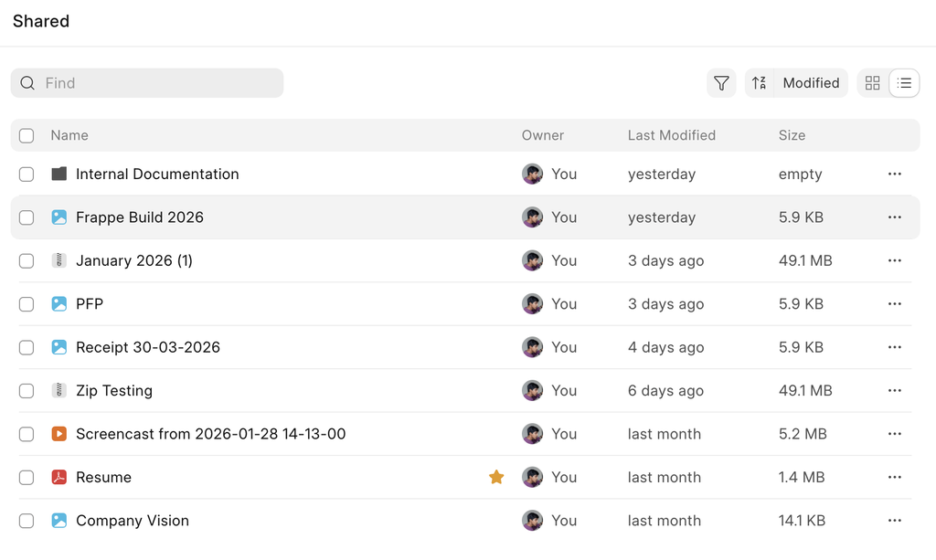Click the Internal Documentation folder icon
936x560 pixels.
point(59,174)
